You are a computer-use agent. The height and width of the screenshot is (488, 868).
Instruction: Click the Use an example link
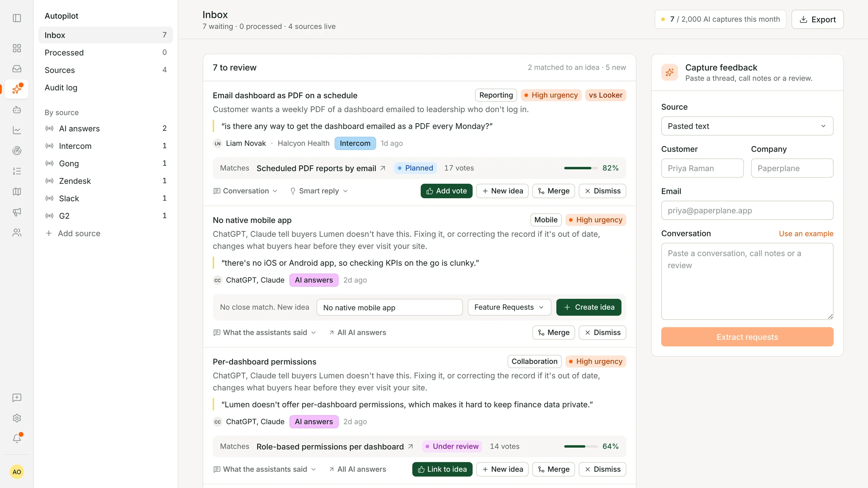(x=806, y=234)
